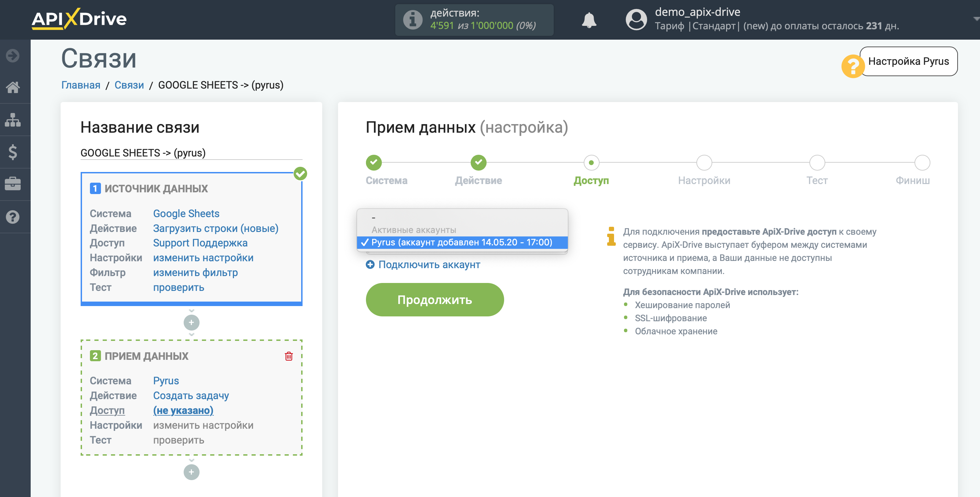Click plus icon beside Подключить аккаунт
The image size is (980, 497).
tap(370, 264)
